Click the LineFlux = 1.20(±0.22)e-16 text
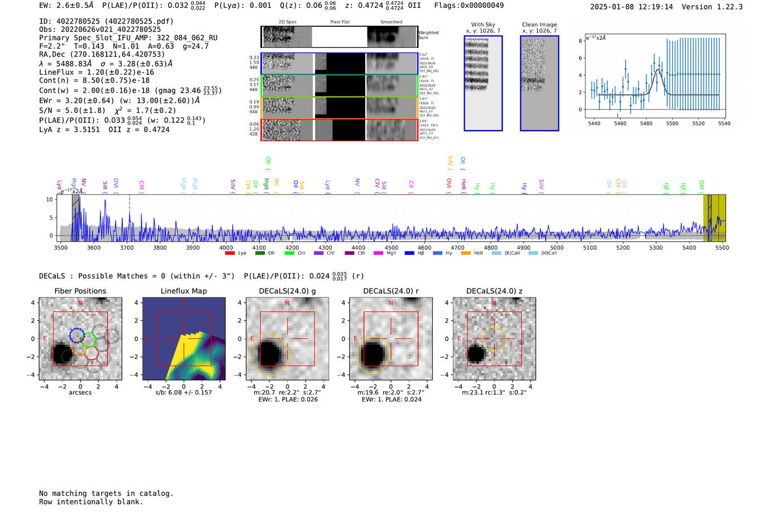The width and height of the screenshot is (782, 532). coord(97,73)
